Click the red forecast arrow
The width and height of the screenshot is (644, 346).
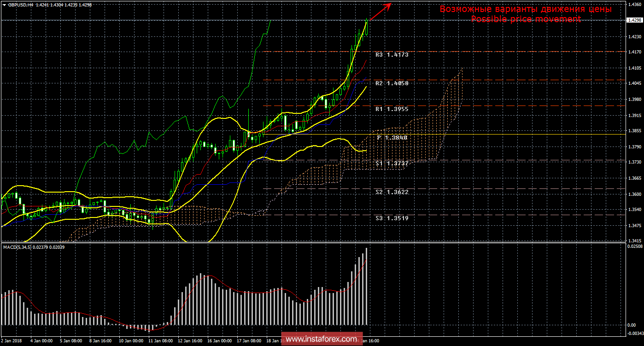click(381, 12)
